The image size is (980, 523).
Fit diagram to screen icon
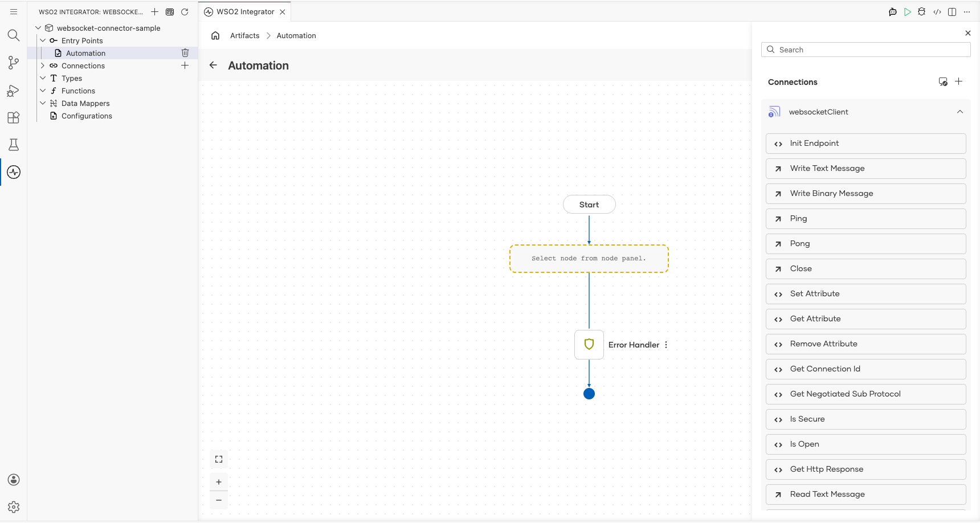tap(219, 459)
